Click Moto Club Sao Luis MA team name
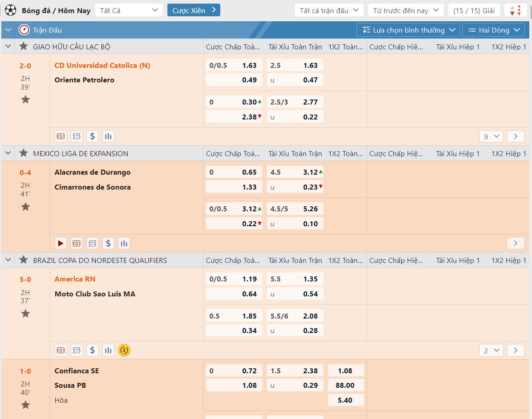 95,294
